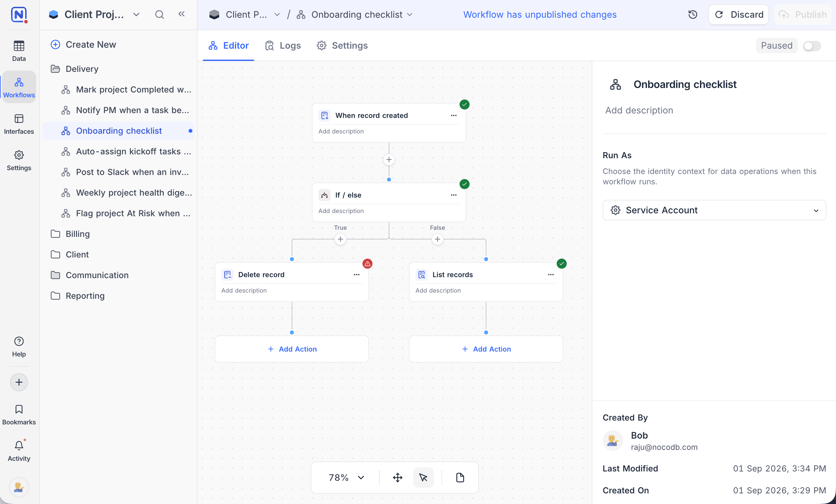Open Post to Slack workflow

coord(119,172)
